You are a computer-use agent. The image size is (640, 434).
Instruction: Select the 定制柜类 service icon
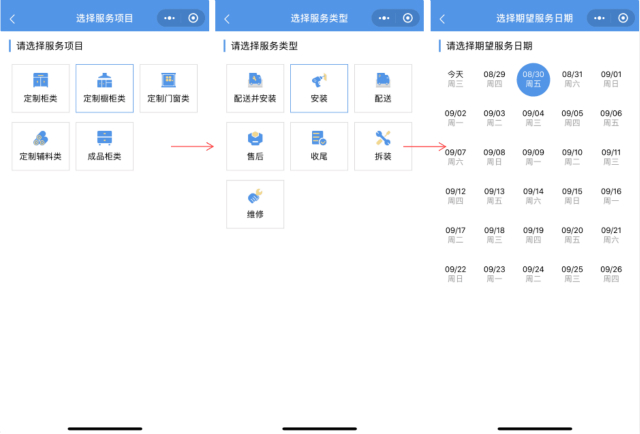tap(41, 88)
